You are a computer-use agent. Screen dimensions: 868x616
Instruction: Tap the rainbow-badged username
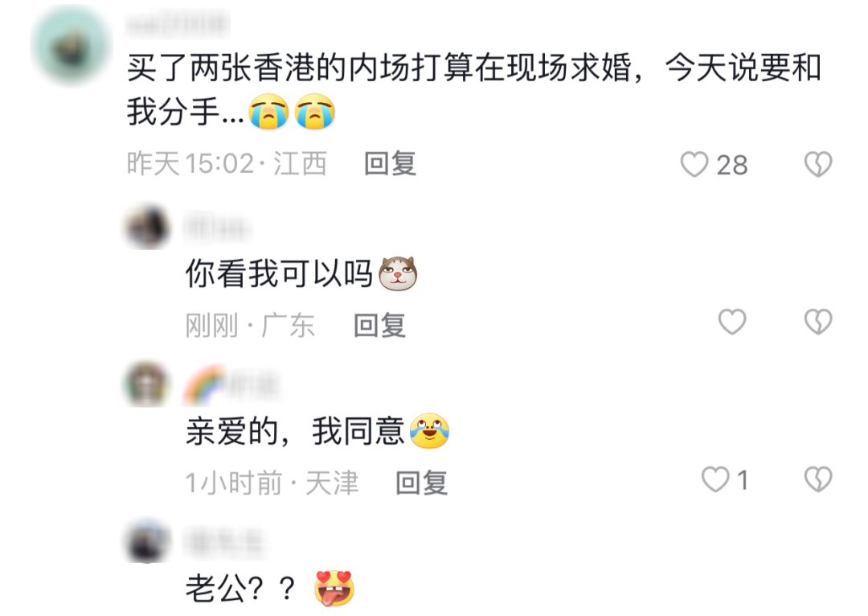click(232, 385)
